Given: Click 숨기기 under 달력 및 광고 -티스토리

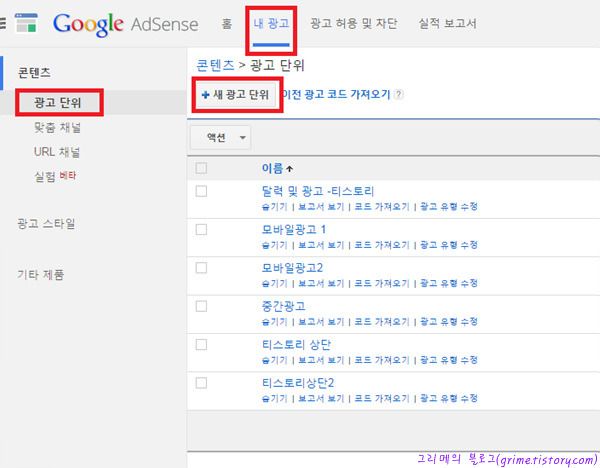Looking at the screenshot, I should pos(275,207).
